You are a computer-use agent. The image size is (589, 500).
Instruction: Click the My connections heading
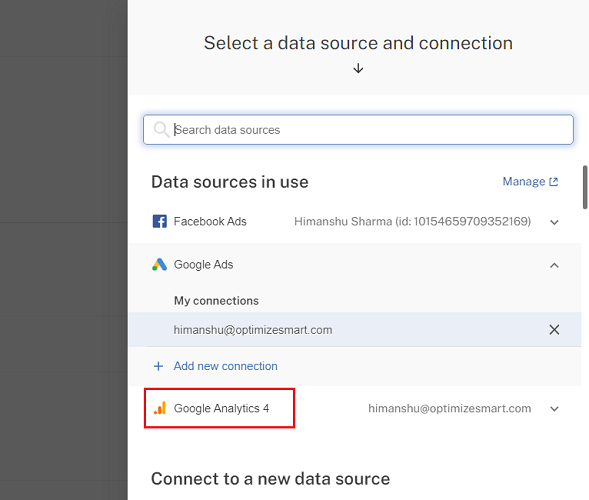point(216,301)
